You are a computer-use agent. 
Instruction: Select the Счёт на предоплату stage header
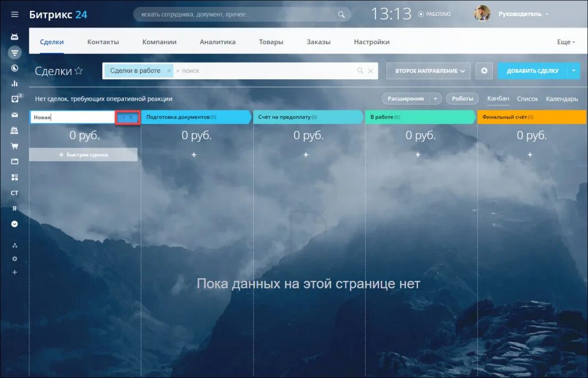coord(308,117)
